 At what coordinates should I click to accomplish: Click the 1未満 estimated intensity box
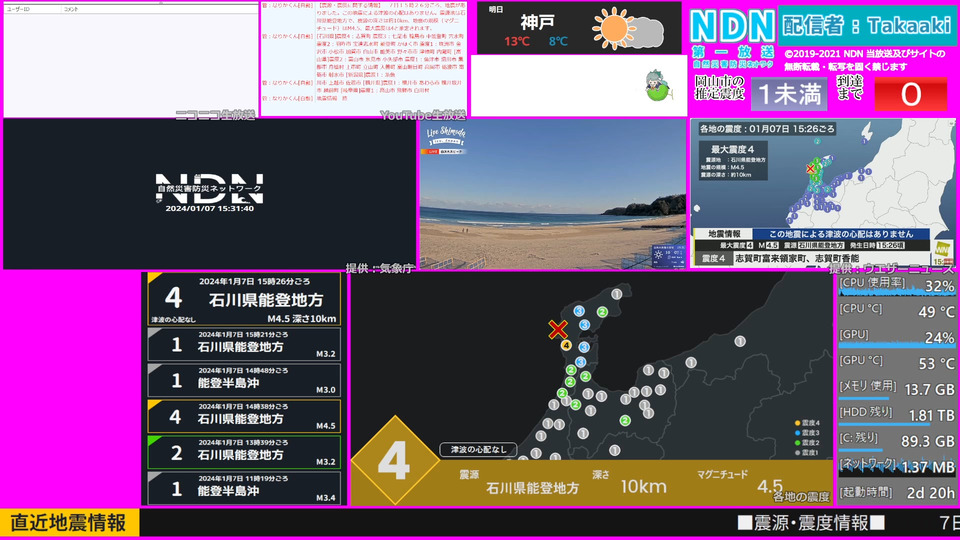(789, 94)
